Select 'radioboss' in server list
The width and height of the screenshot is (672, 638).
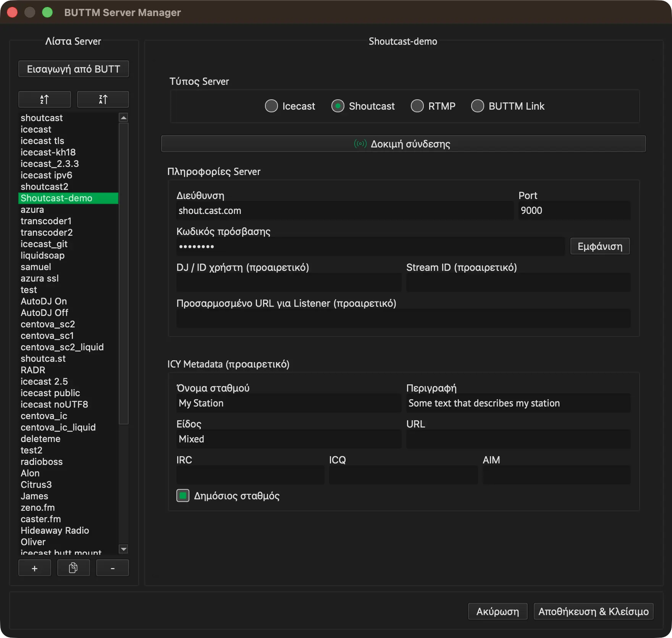[x=68, y=461]
